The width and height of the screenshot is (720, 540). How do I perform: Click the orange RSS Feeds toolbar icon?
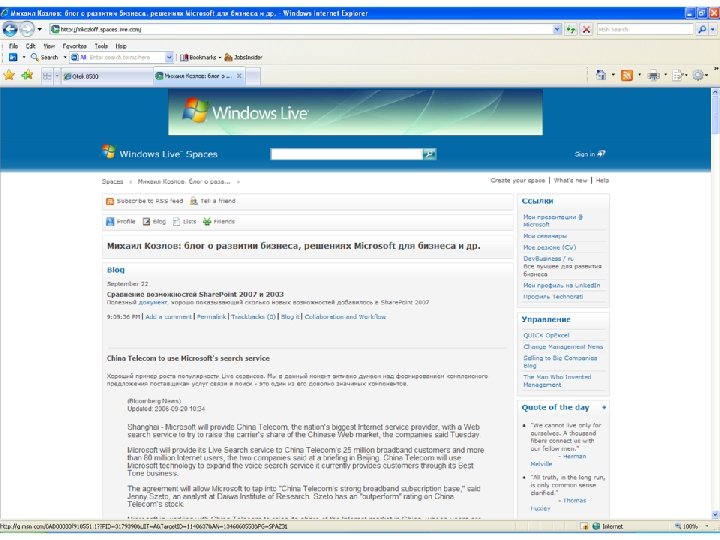[x=627, y=75]
